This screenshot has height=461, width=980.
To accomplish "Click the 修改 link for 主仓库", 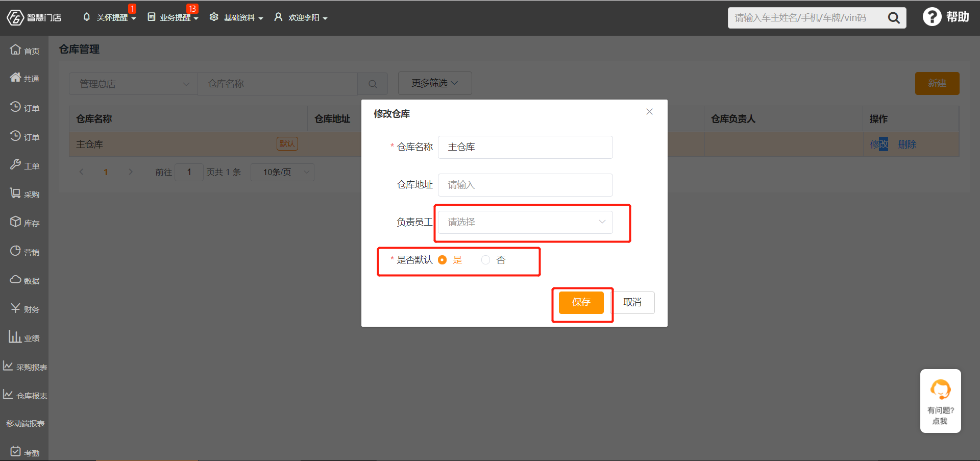I will coord(879,144).
